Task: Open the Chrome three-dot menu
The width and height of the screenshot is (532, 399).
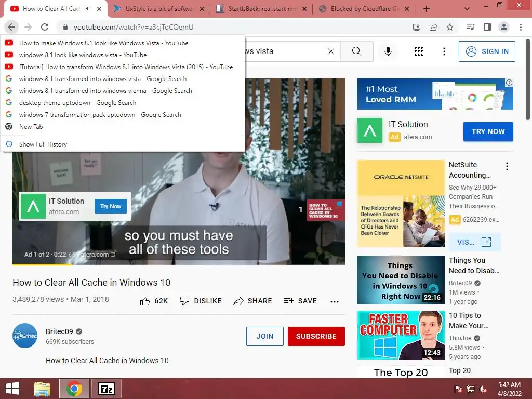Action: tap(521, 27)
